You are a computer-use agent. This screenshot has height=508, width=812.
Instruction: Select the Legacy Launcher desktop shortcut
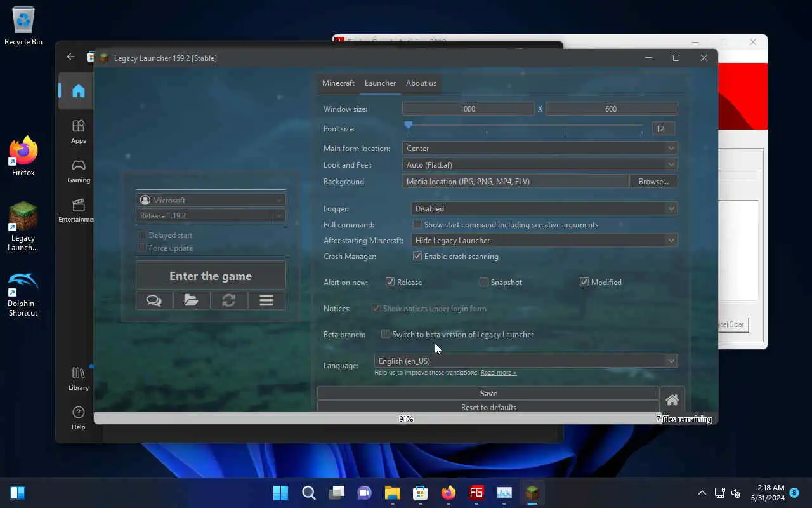point(23,227)
